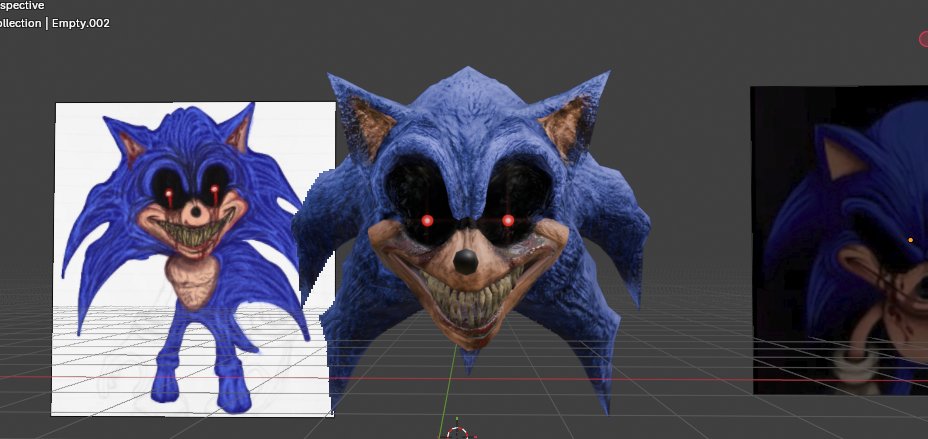The height and width of the screenshot is (439, 928).
Task: Click the right glowing red eye on model
Action: (x=508, y=221)
